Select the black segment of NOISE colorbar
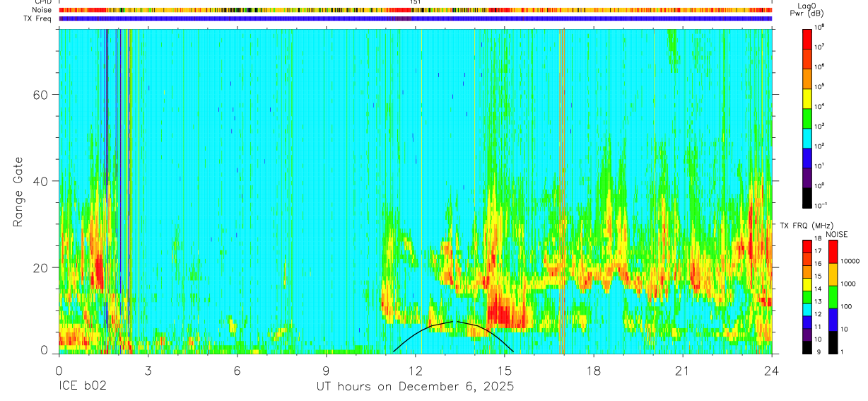Screen dimensions: 868x401 (833, 342)
